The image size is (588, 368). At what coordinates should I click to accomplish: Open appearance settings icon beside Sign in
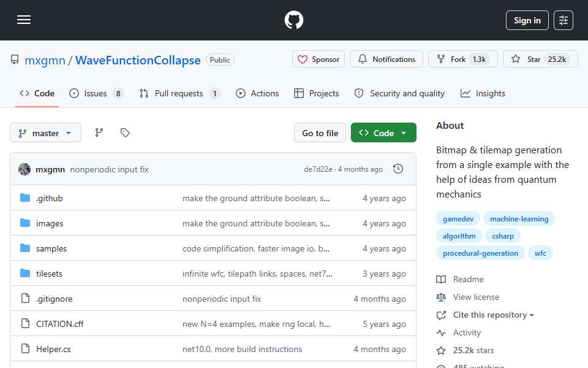(x=563, y=20)
